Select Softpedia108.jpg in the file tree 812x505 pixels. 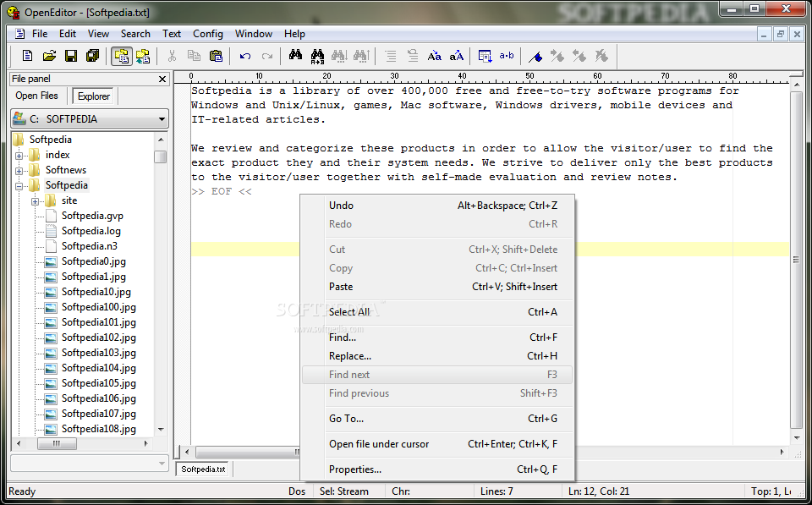pos(98,429)
